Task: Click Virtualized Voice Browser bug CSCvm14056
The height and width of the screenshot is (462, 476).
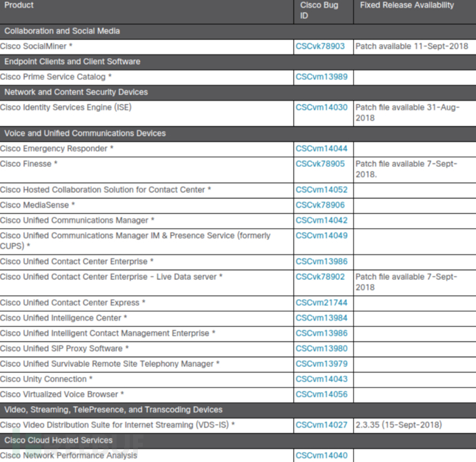Action: pyautogui.click(x=321, y=394)
